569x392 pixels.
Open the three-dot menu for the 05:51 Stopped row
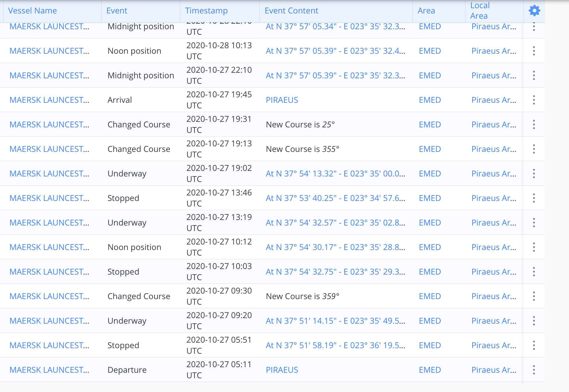click(x=534, y=345)
